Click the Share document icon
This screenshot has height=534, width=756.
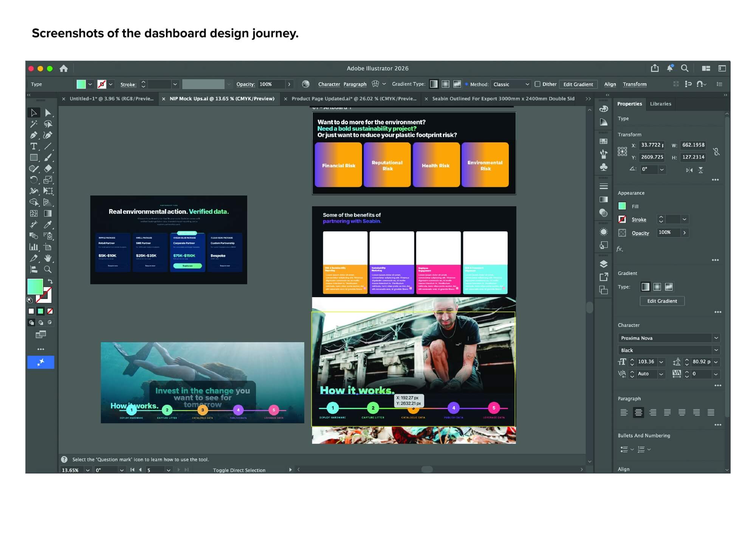(655, 68)
